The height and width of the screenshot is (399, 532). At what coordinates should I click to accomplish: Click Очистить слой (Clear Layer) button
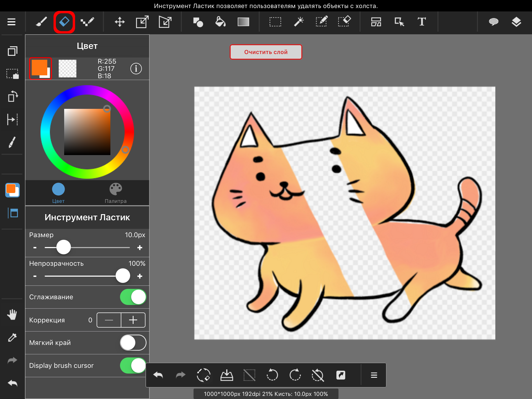(x=267, y=52)
